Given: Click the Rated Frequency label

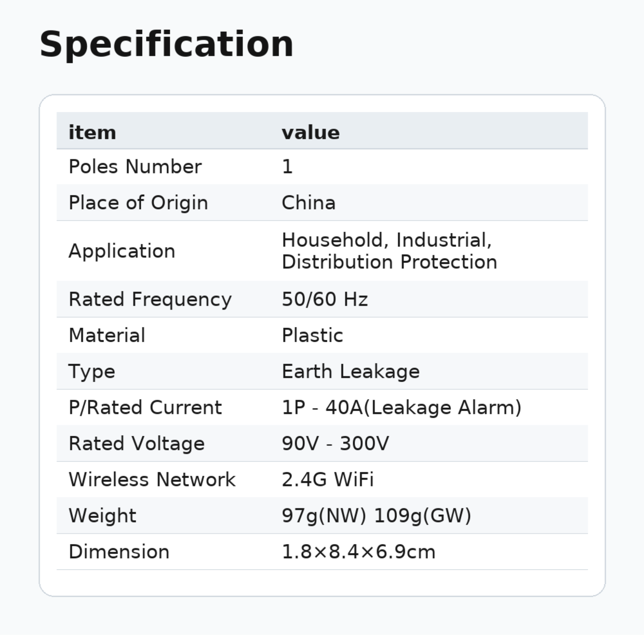Looking at the screenshot, I should [x=150, y=299].
